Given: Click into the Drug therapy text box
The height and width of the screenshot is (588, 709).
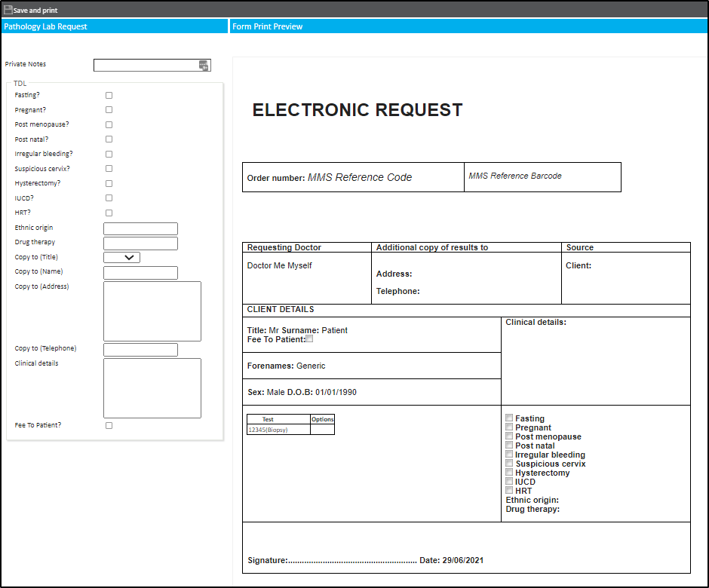Looking at the screenshot, I should 140,243.
